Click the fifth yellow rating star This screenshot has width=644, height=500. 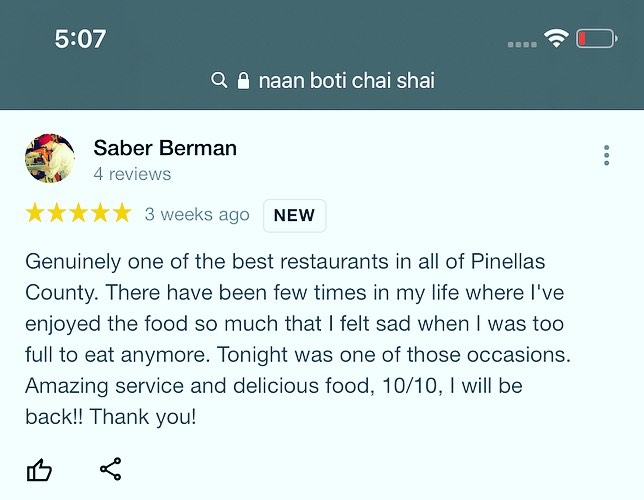[x=121, y=213]
